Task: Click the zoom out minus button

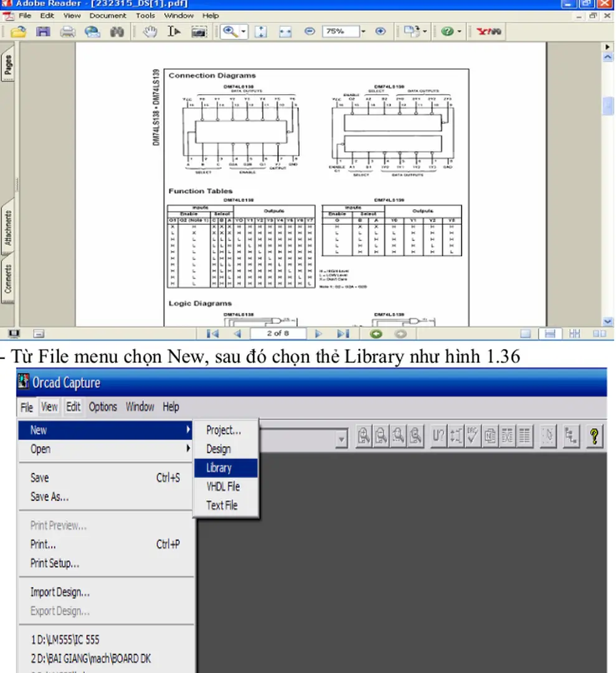Action: coord(310,32)
